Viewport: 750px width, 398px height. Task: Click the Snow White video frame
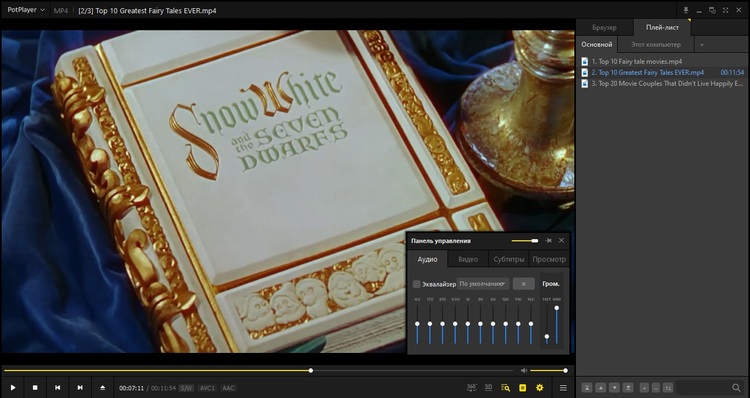point(287,191)
